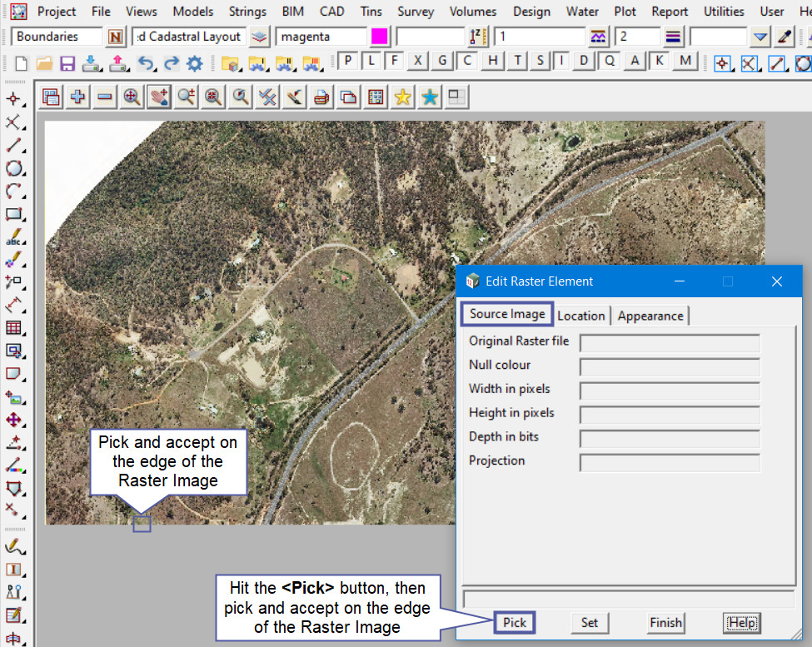812x647 pixels.
Task: Click the Save icon in the main toolbar
Action: coord(67,63)
